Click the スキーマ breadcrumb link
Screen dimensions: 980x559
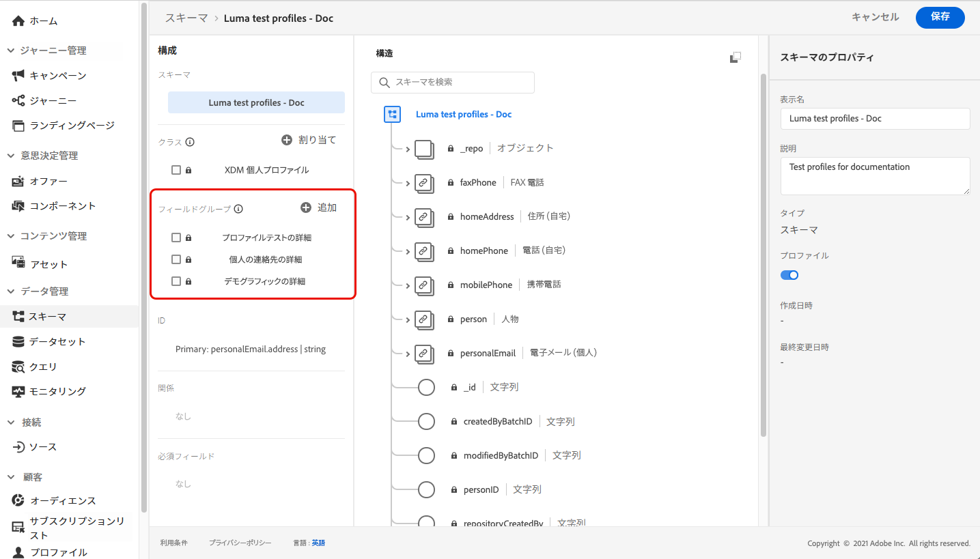click(x=186, y=18)
